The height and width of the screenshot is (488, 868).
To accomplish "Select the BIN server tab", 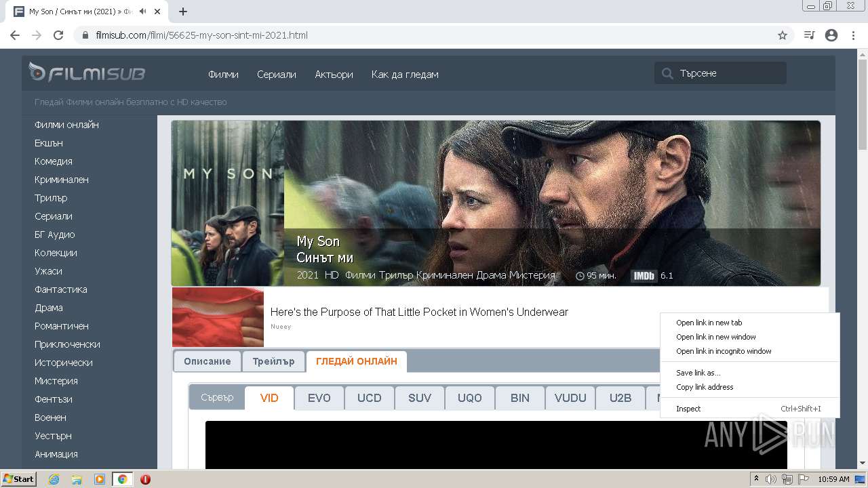I will tap(520, 398).
